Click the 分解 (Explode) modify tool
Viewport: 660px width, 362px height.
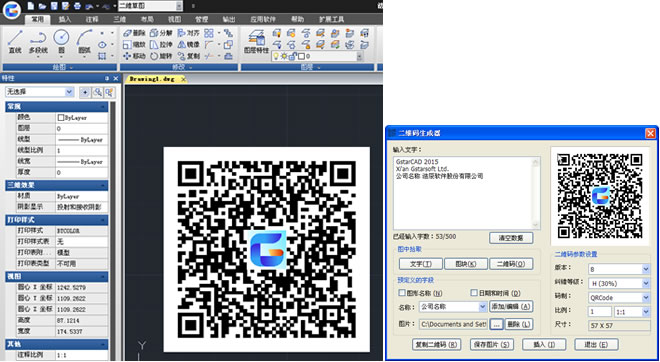161,33
